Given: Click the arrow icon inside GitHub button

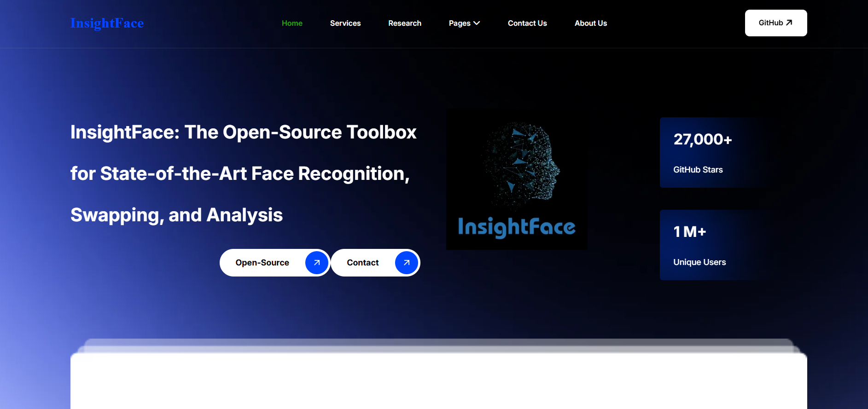Looking at the screenshot, I should [x=789, y=23].
